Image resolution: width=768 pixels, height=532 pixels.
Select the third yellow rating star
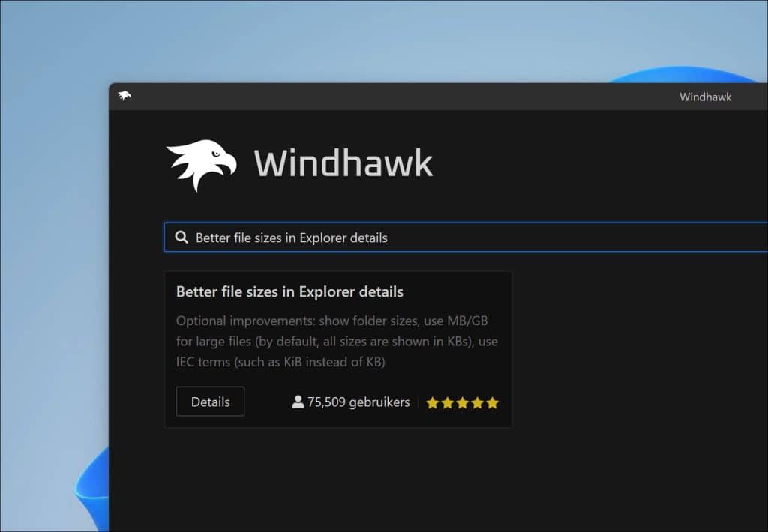click(x=462, y=403)
